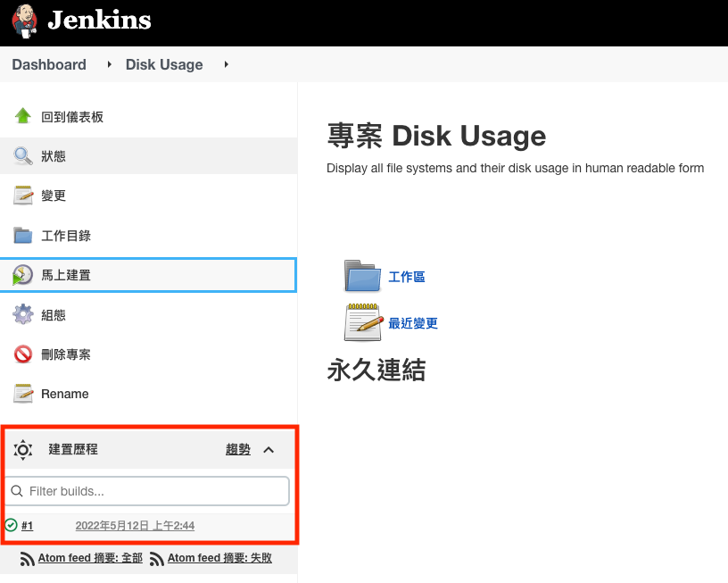Click the Jenkins title text in header
This screenshot has height=583, width=728.
pyautogui.click(x=99, y=20)
